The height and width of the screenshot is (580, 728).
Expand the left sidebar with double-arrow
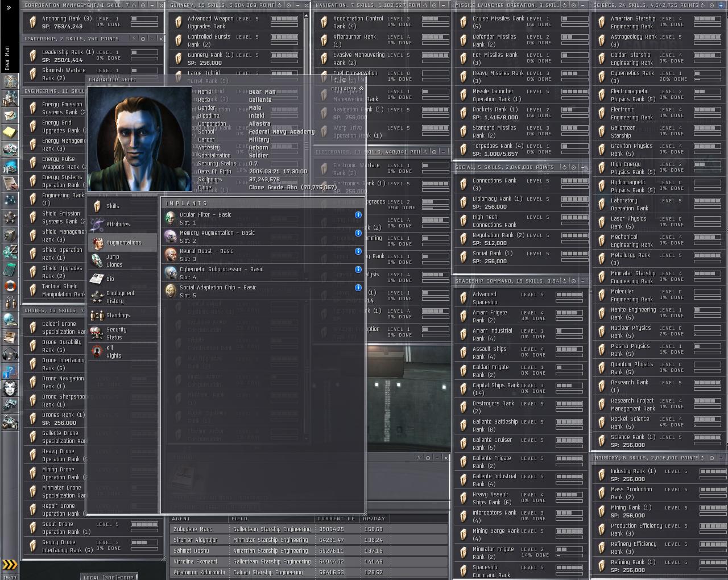(9, 7)
